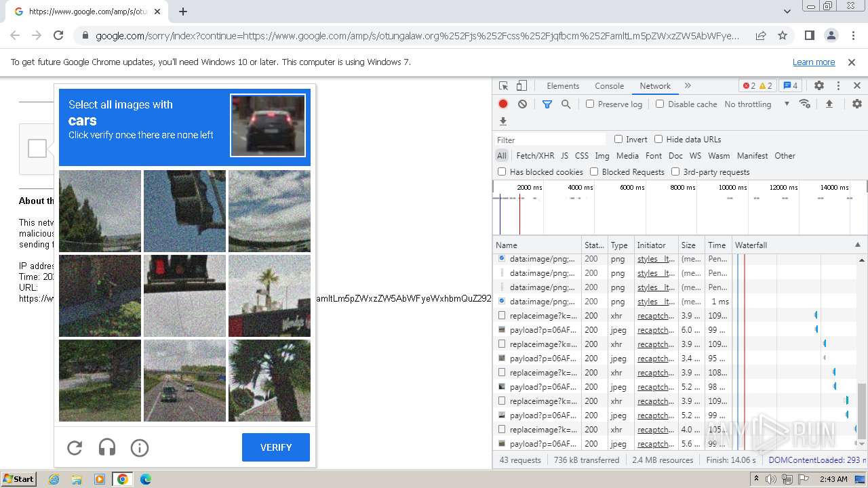Select the captcha tile with red traffic light
The image size is (868, 488).
(x=184, y=296)
